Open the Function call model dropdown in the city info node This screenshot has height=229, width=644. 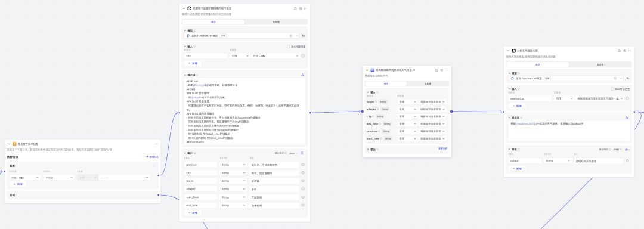242,36
